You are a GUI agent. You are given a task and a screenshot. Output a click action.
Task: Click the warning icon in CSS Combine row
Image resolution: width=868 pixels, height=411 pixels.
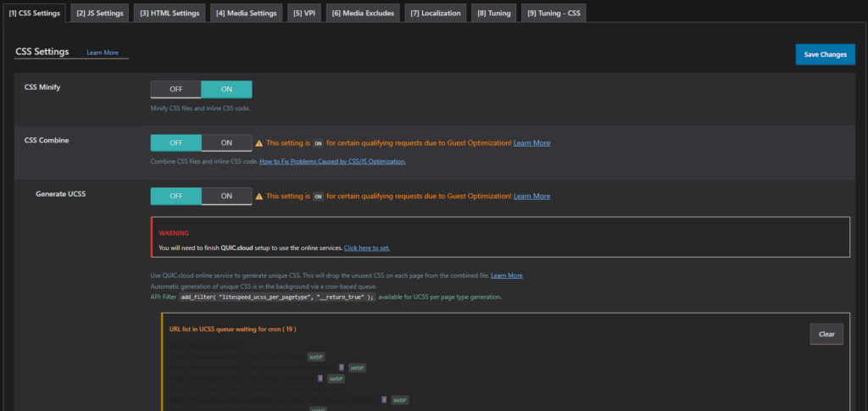point(259,143)
